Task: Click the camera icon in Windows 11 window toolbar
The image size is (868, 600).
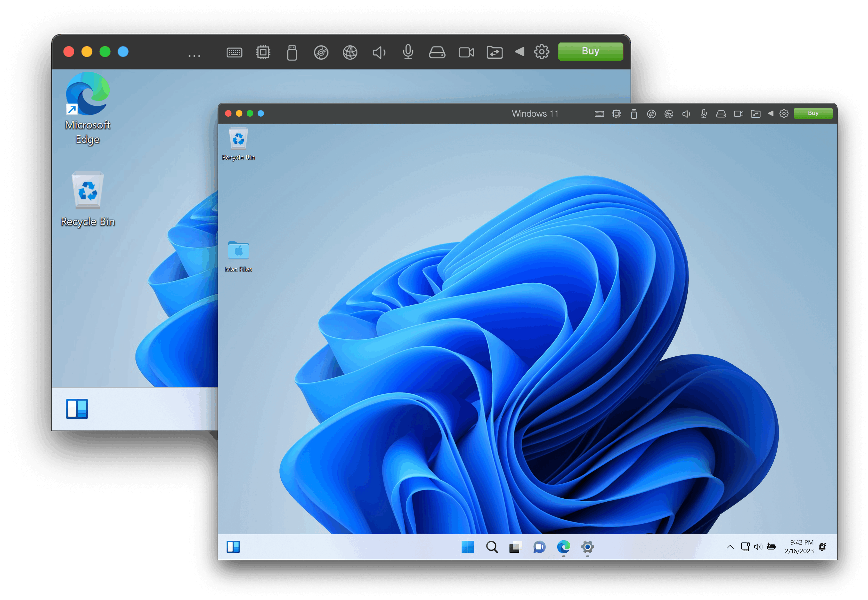Action: [x=739, y=113]
